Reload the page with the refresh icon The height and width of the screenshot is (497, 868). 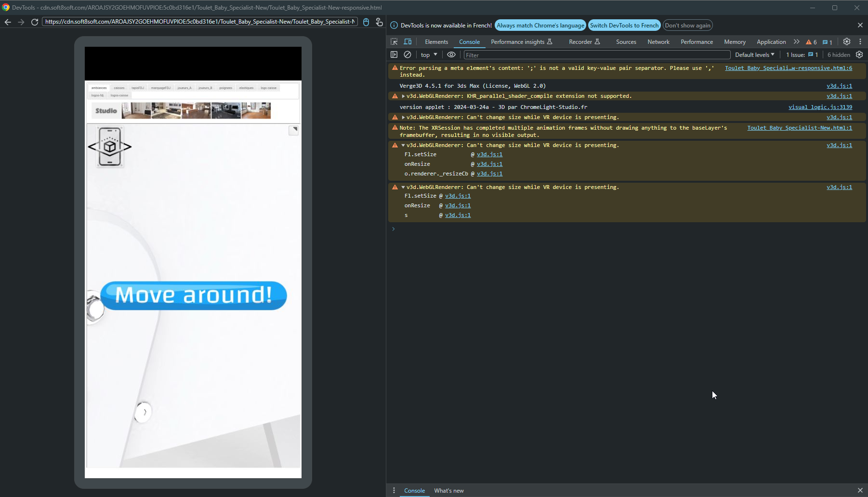pyautogui.click(x=35, y=22)
